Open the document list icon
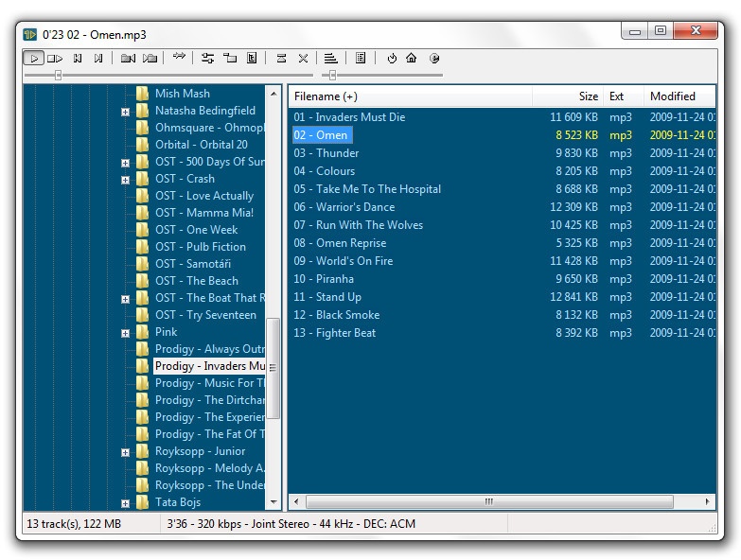Image resolution: width=741 pixels, height=560 pixels. point(361,59)
